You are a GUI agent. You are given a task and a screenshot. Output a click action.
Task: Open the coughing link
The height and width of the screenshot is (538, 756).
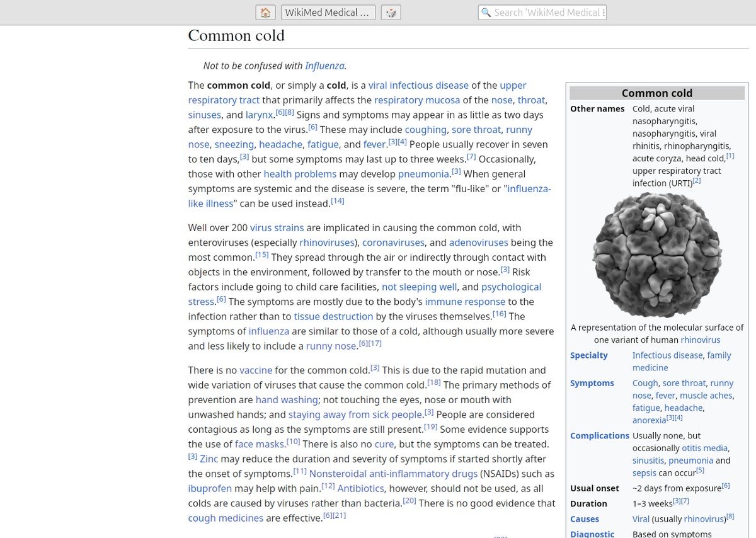pos(425,130)
